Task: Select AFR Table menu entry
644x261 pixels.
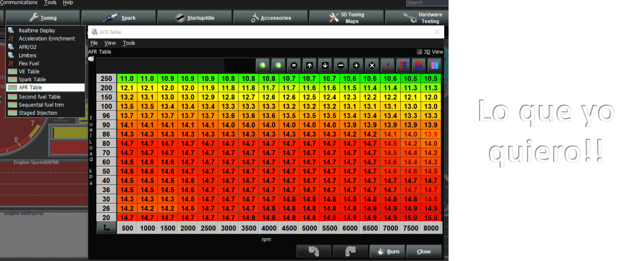Action: [x=45, y=88]
